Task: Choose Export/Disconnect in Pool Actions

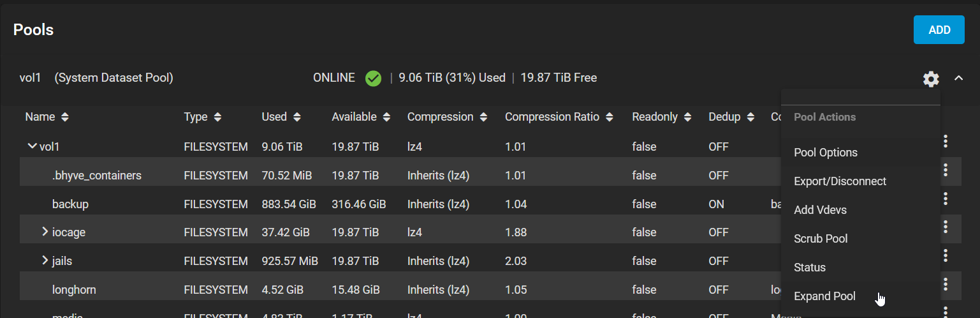Action: (840, 181)
